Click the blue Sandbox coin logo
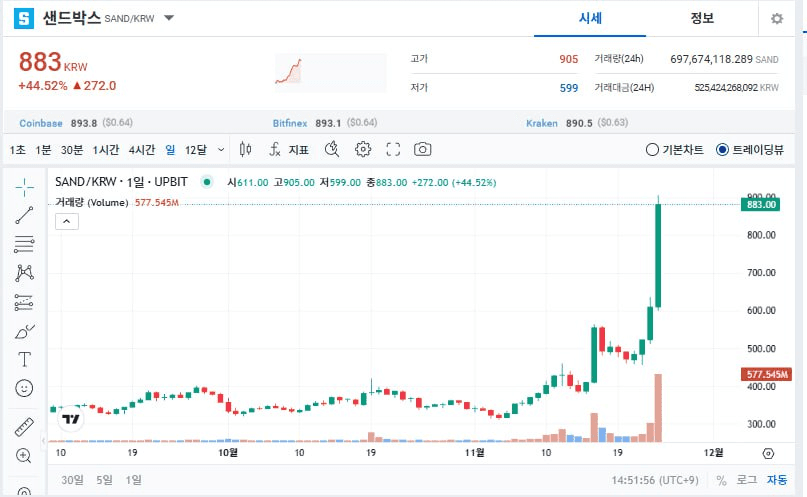 24,19
